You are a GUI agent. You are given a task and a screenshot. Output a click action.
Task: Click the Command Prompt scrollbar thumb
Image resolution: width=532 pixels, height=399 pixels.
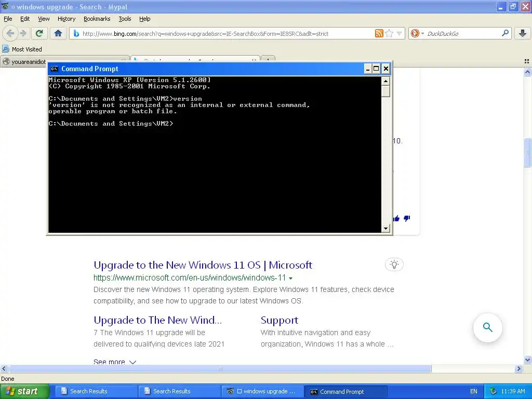(x=385, y=91)
